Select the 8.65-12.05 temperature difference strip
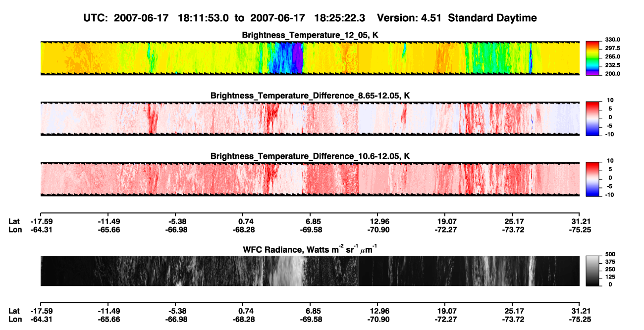The height and width of the screenshot is (330, 644). click(x=310, y=119)
